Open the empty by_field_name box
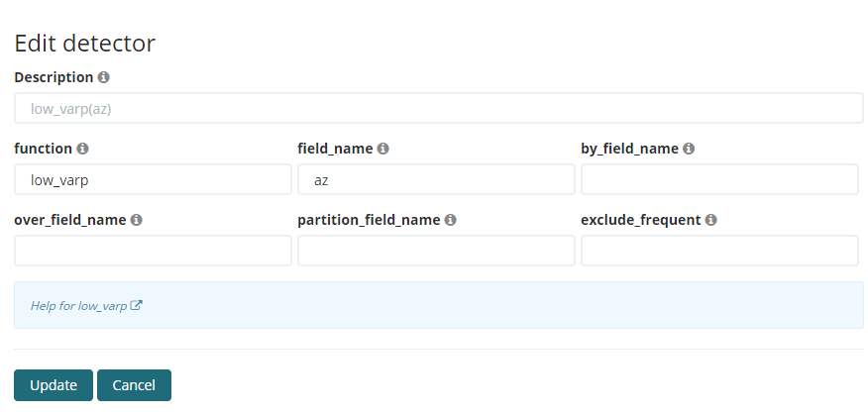Screen dimensions: 868x414 pos(719,179)
